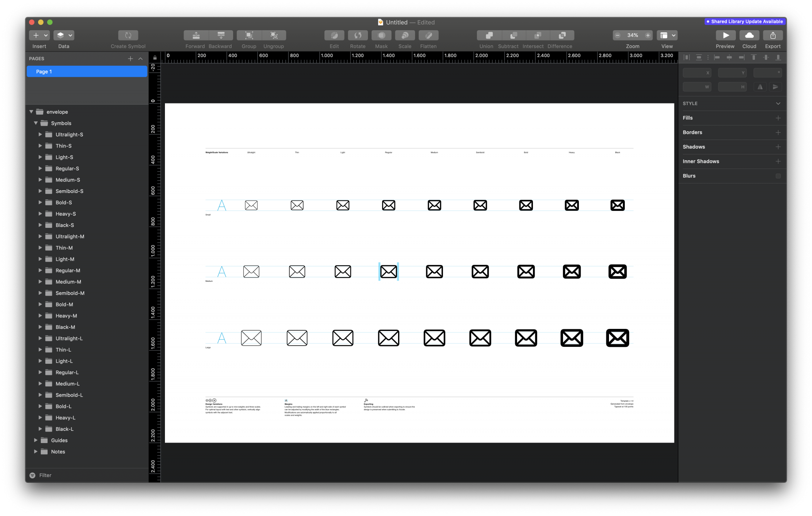Apply Union boolean operation
The height and width of the screenshot is (516, 812).
coord(489,35)
